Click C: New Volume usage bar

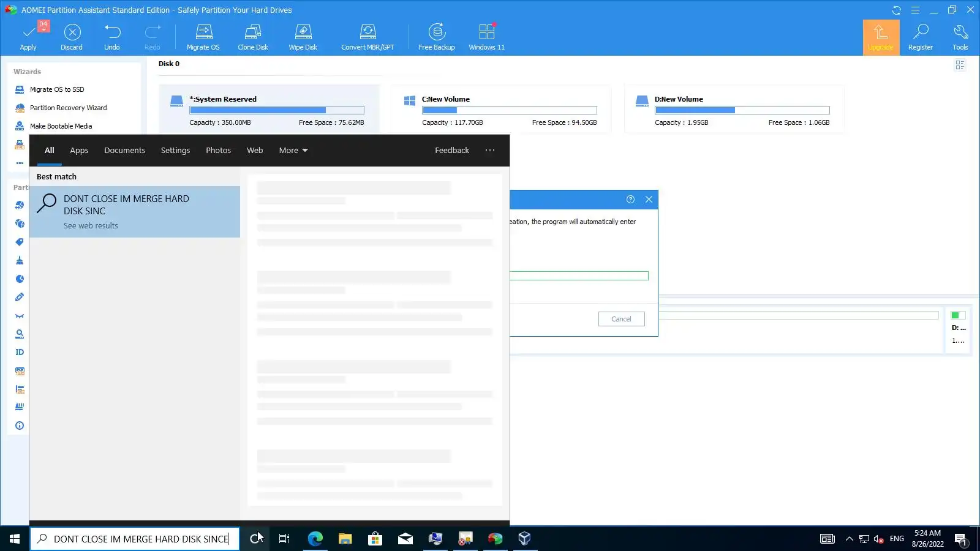tap(510, 110)
